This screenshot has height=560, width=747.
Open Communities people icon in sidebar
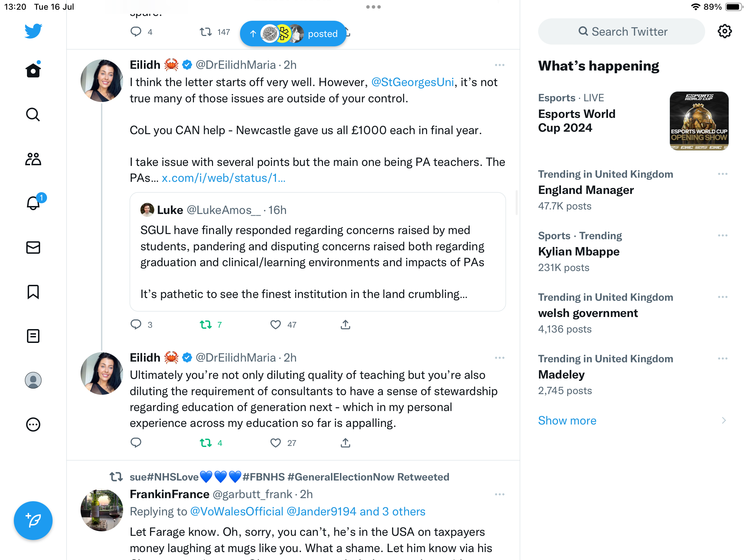coord(33,159)
